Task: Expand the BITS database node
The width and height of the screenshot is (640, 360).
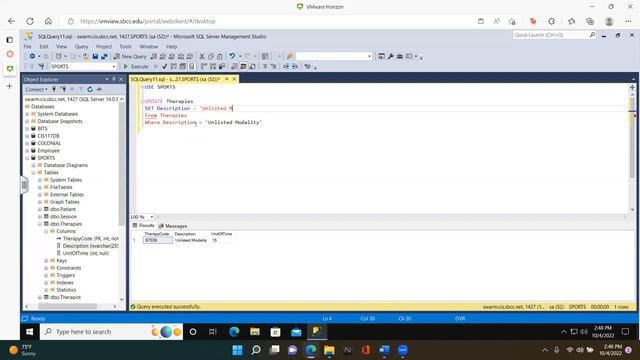Action: [x=27, y=129]
